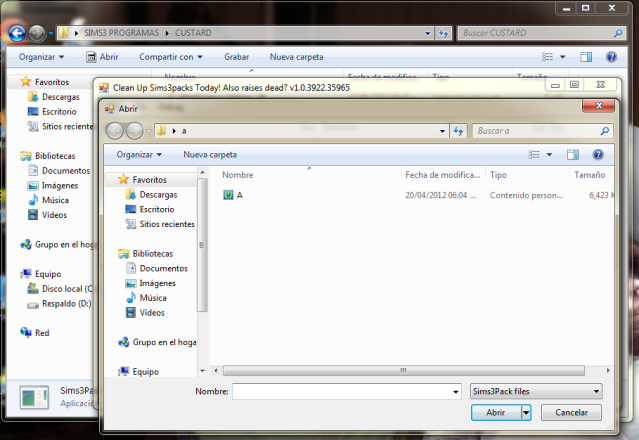Toggle the preview pane icon in Abrir dialog

click(573, 155)
